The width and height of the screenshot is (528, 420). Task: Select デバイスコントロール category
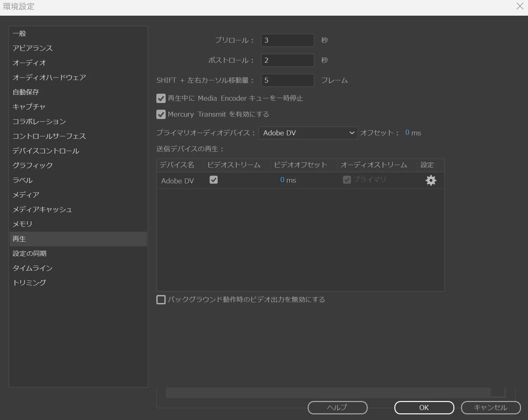[x=78, y=151]
